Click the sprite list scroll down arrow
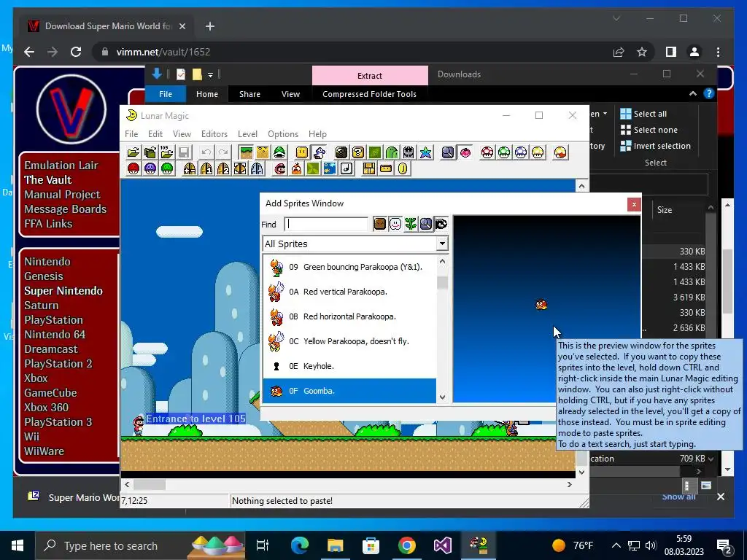The image size is (747, 560). (x=443, y=397)
